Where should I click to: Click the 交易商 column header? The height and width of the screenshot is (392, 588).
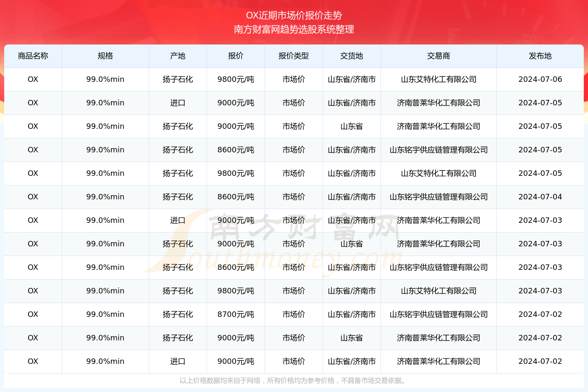(x=438, y=56)
